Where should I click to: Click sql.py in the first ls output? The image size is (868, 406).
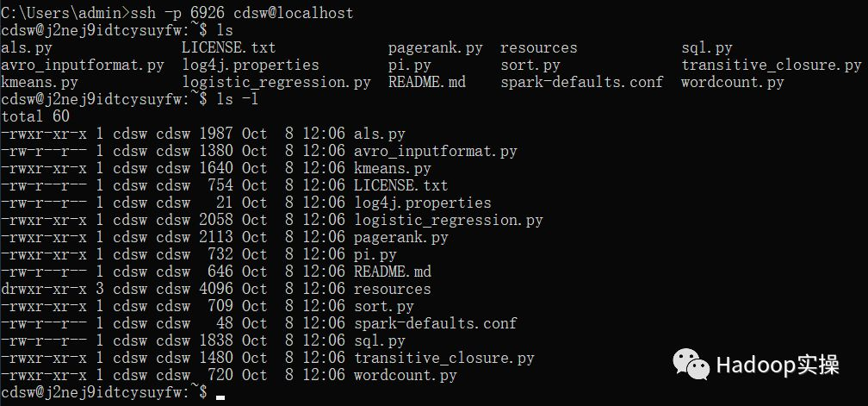(x=706, y=47)
